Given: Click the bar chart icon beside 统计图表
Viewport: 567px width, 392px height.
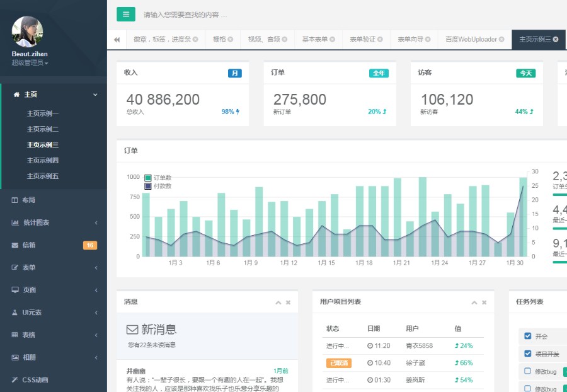Looking at the screenshot, I should pos(15,222).
